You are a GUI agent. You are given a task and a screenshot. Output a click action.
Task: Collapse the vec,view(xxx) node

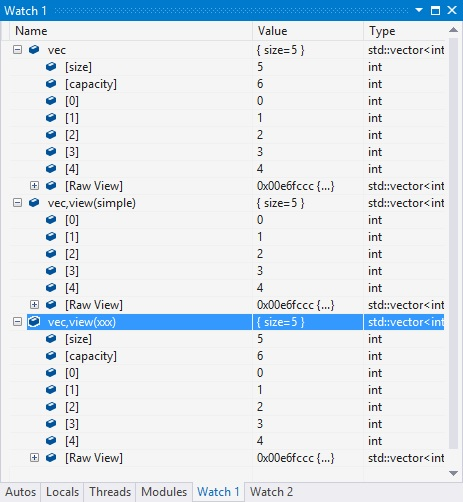tap(17, 322)
